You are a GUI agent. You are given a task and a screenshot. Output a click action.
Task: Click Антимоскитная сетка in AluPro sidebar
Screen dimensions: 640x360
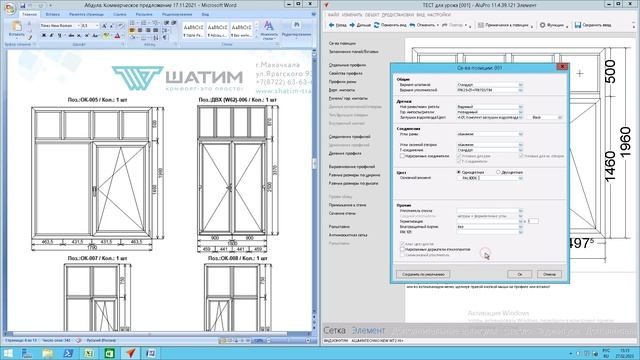click(348, 235)
